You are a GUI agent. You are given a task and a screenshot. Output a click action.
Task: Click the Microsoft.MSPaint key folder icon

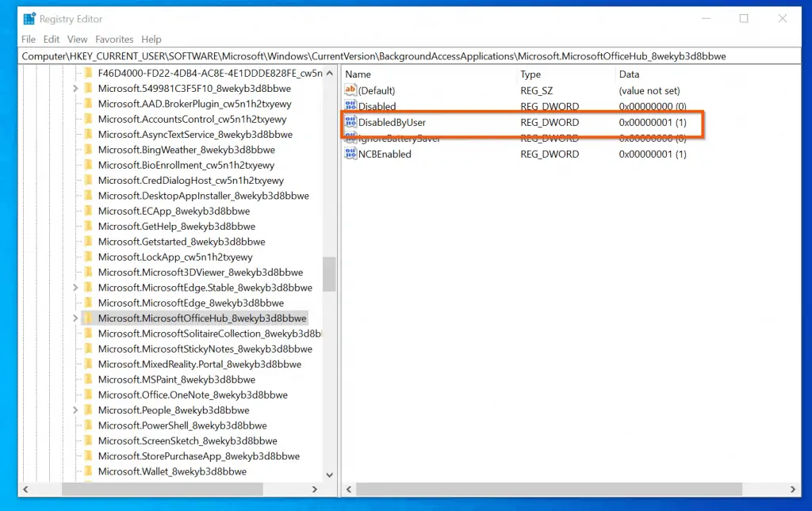click(87, 379)
